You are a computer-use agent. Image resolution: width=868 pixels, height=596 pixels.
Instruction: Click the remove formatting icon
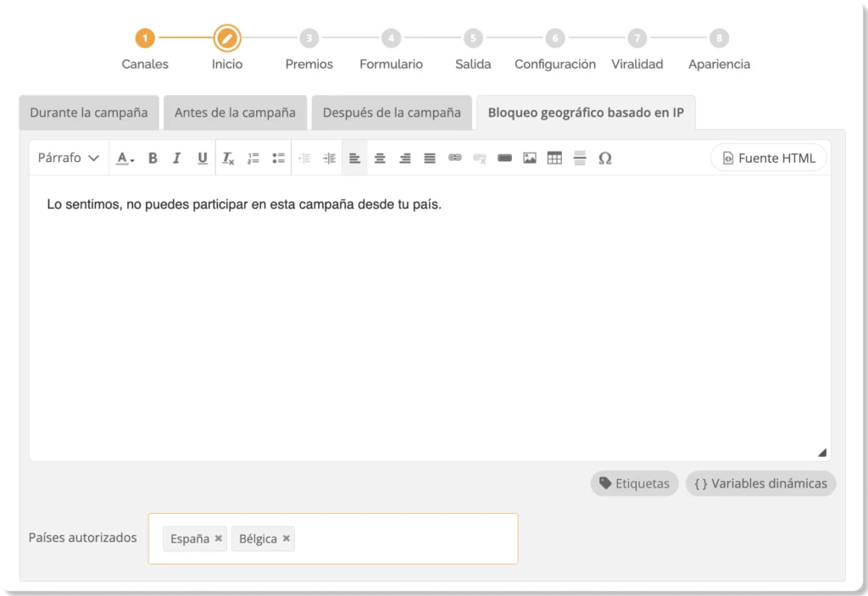click(x=228, y=158)
